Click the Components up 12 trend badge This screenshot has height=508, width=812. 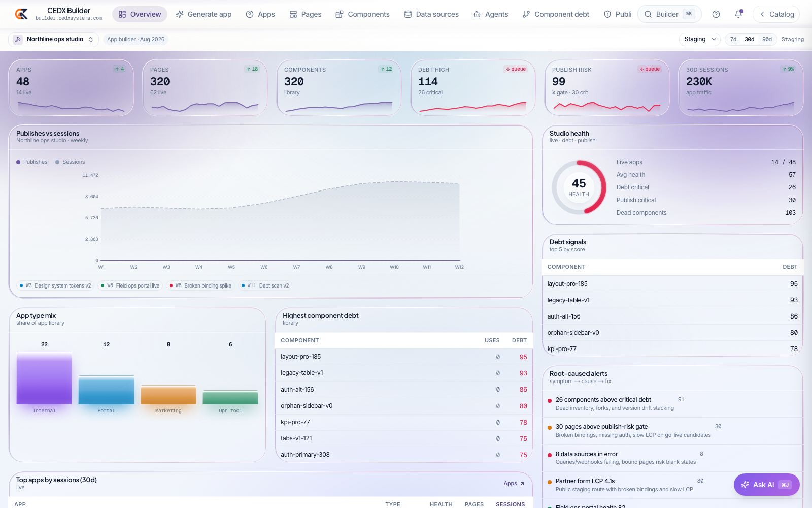click(386, 69)
